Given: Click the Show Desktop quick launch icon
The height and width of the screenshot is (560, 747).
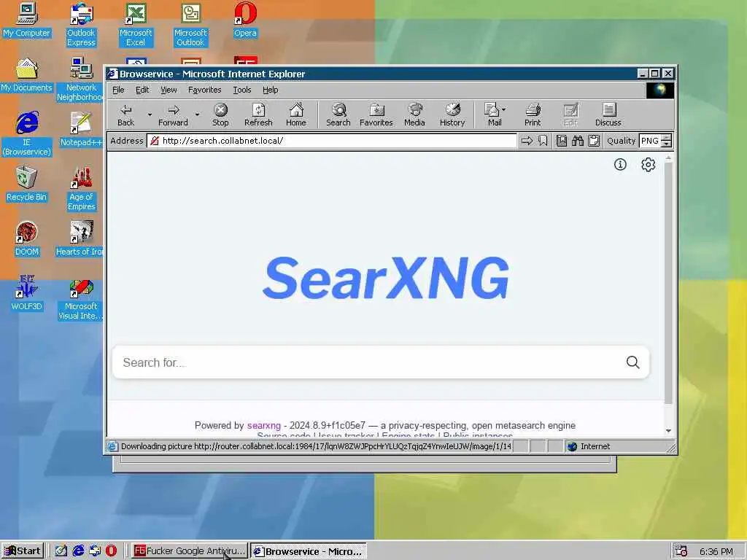Looking at the screenshot, I should click(x=61, y=551).
